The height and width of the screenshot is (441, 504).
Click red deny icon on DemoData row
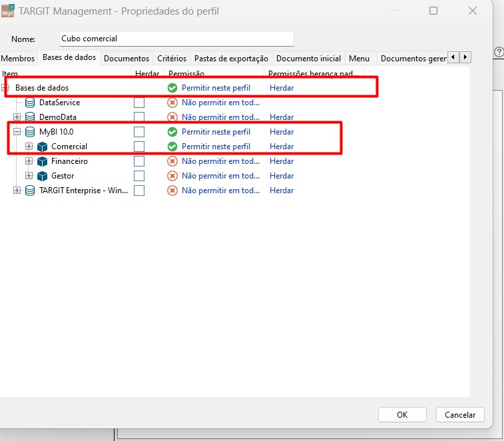pos(172,117)
